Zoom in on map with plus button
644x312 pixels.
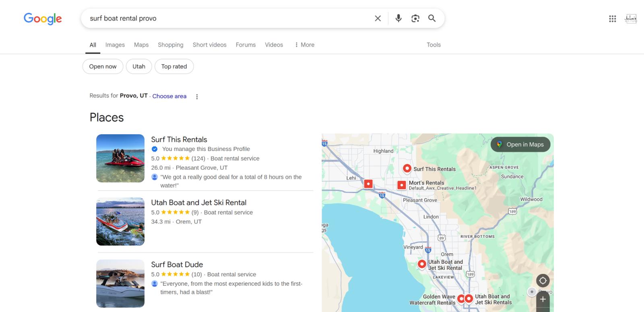543,299
